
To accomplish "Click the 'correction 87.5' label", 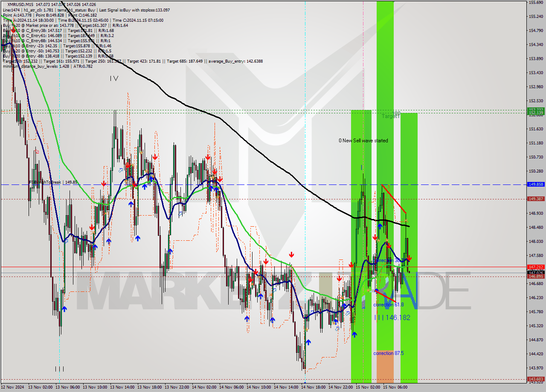I will pyautogui.click(x=389, y=353).
